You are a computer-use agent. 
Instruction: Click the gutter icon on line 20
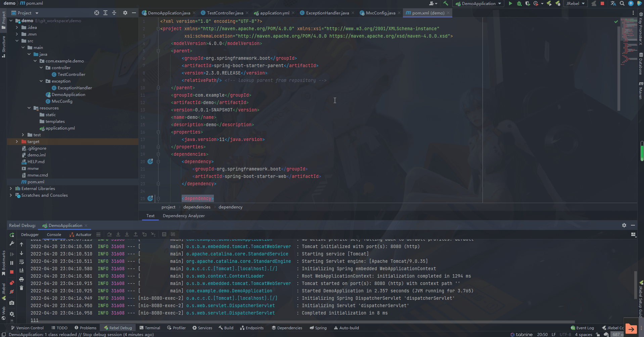coord(150,161)
